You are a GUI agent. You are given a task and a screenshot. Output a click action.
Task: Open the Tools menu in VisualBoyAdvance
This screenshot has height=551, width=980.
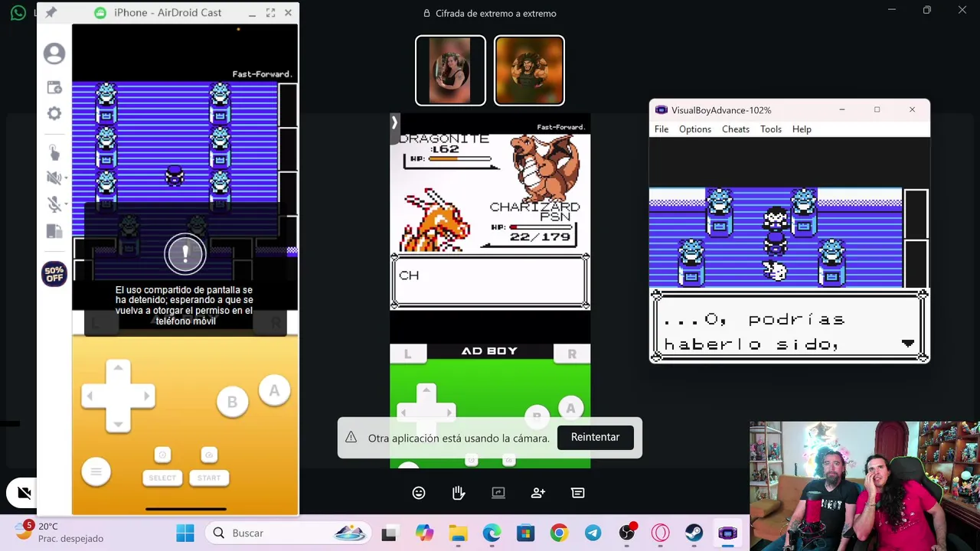(x=771, y=129)
